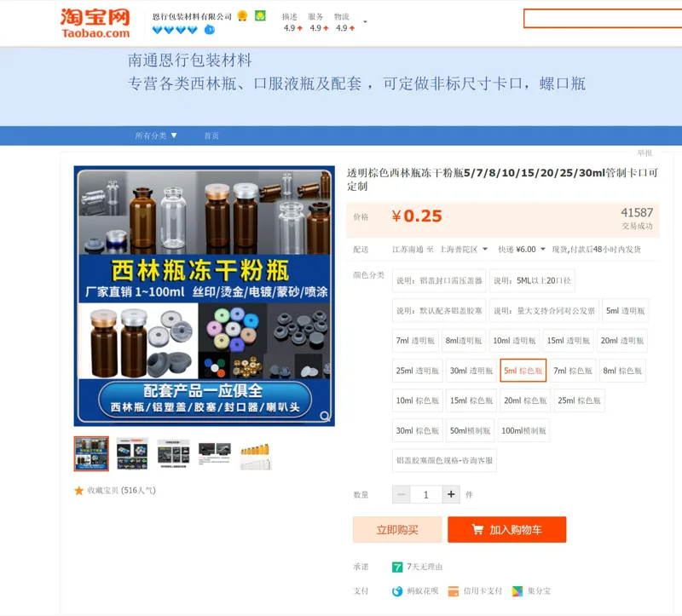Select the second product thumbnail

[x=132, y=454]
